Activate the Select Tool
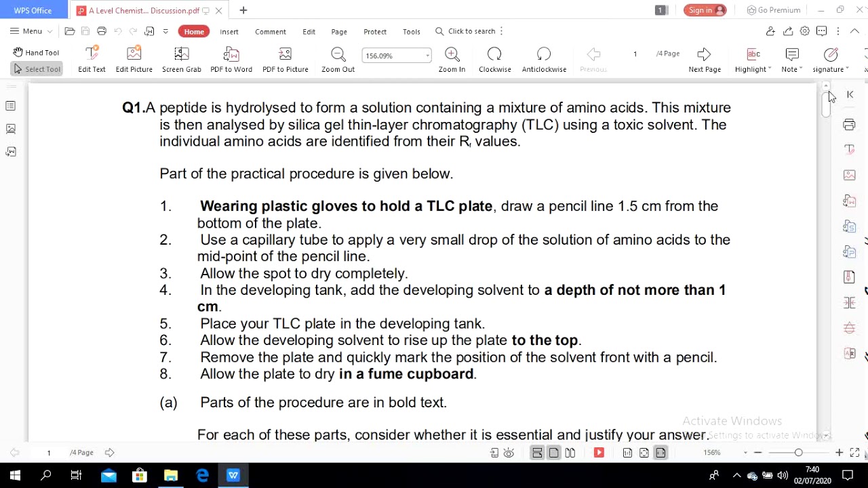This screenshot has height=488, width=868. point(37,68)
